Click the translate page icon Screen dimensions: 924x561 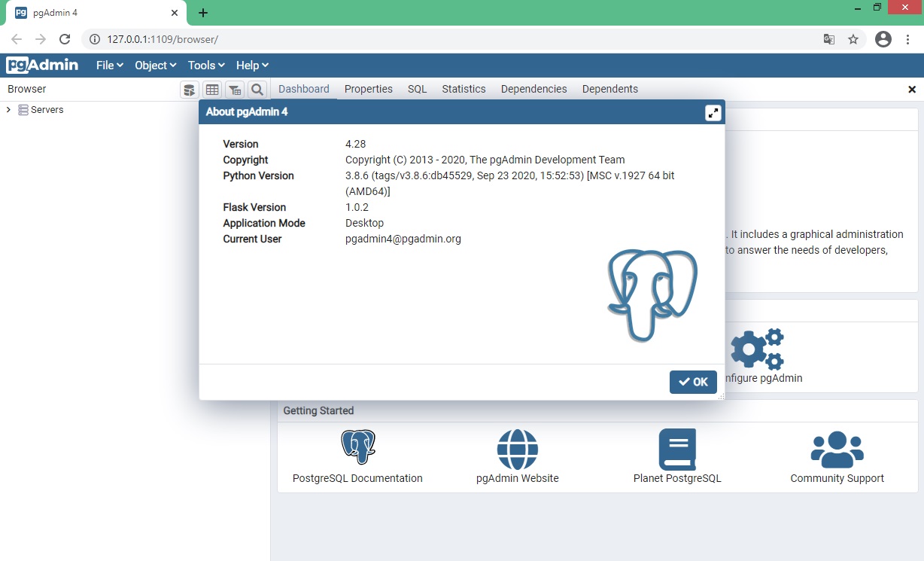pos(829,39)
